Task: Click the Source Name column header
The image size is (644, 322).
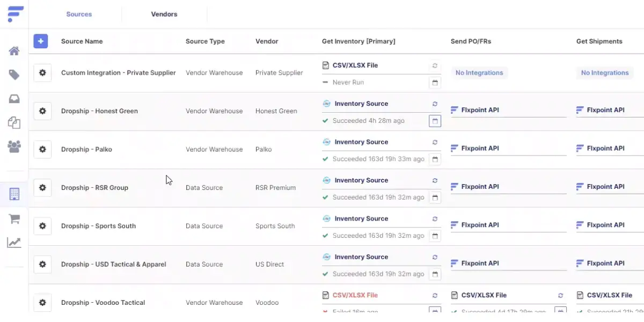Action: (x=82, y=41)
